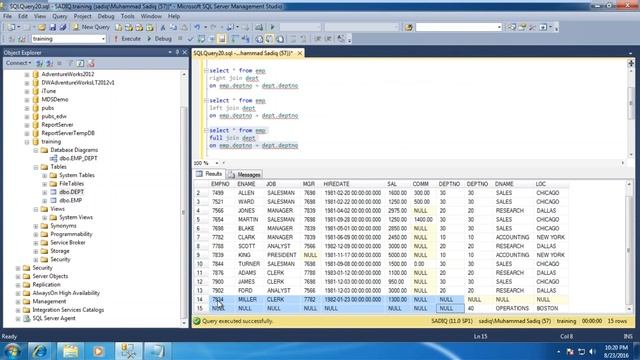
Task: Select the Integration Services Catalogs node
Action: [x=68, y=310]
